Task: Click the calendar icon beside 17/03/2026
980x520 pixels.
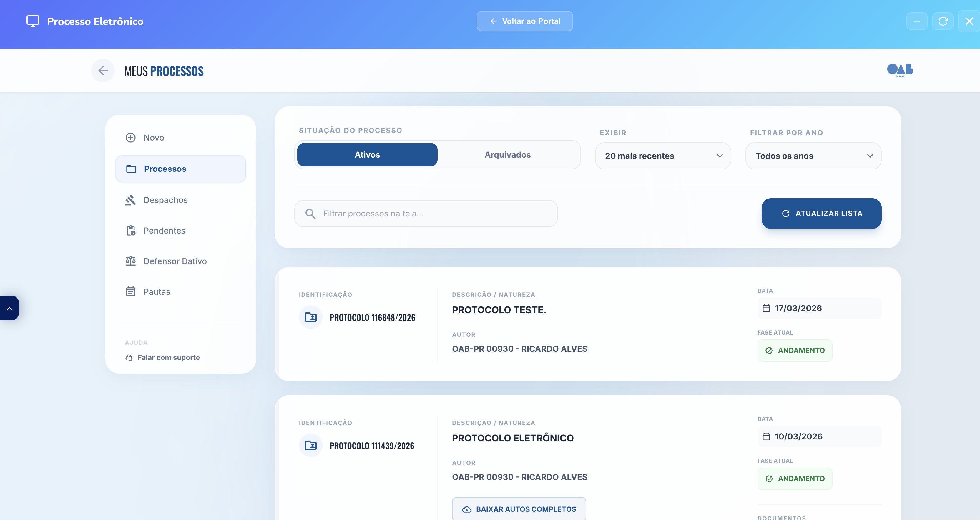Action: coord(766,308)
